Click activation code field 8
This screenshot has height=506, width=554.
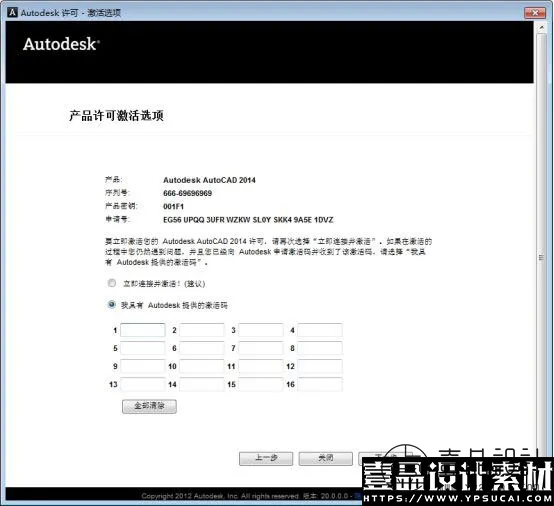(x=320, y=348)
